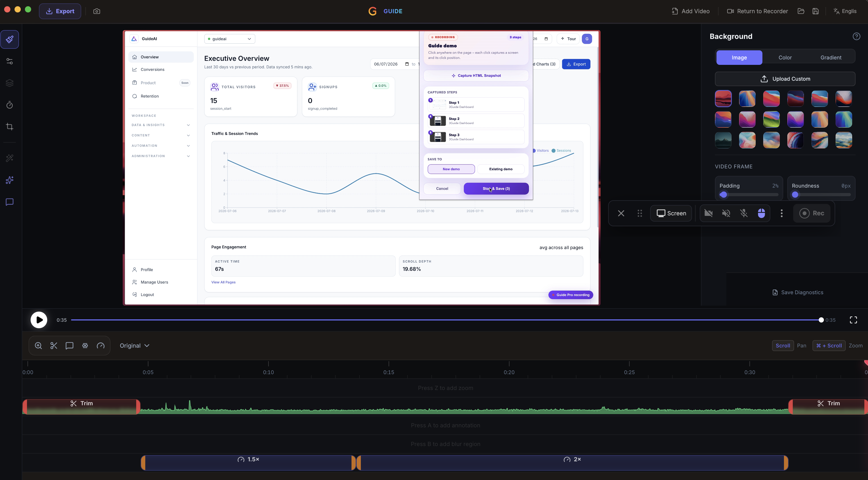Toggle system audio in the recorder toolbar
The image size is (868, 480).
pyautogui.click(x=726, y=213)
